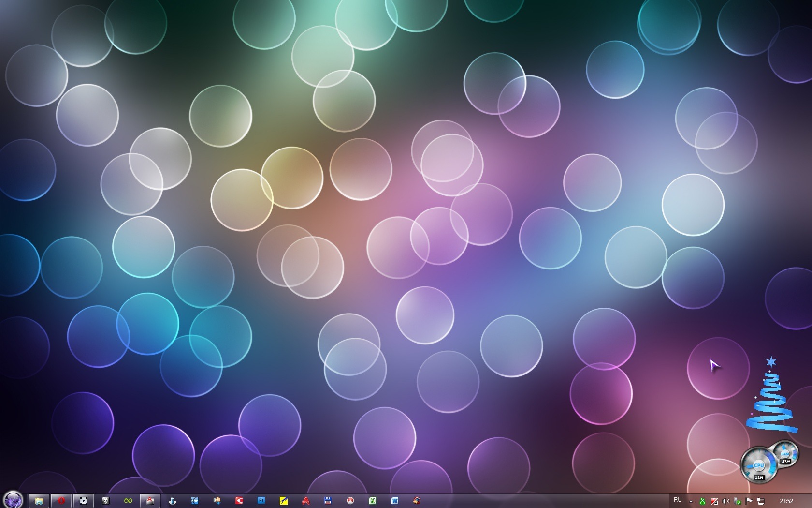812x508 pixels.
Task: Open the Kaspersky tray icon
Action: [714, 501]
